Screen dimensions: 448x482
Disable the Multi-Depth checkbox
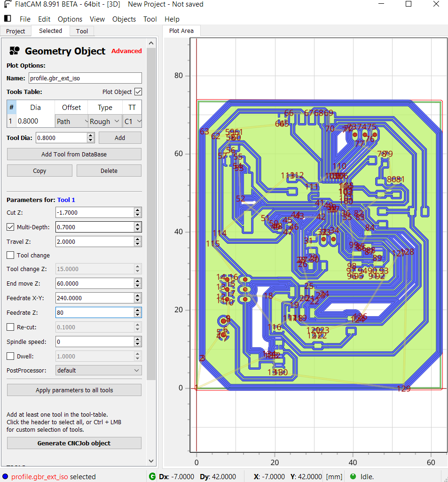[x=10, y=227]
